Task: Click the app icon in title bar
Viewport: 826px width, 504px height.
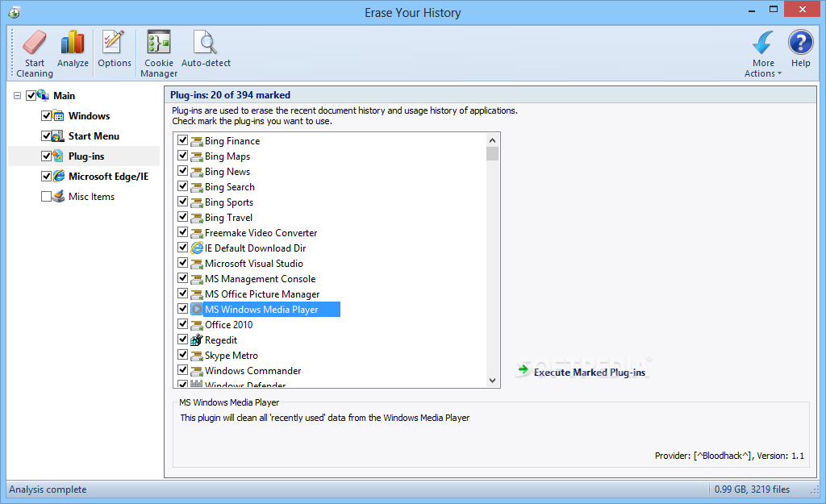Action: tap(15, 12)
